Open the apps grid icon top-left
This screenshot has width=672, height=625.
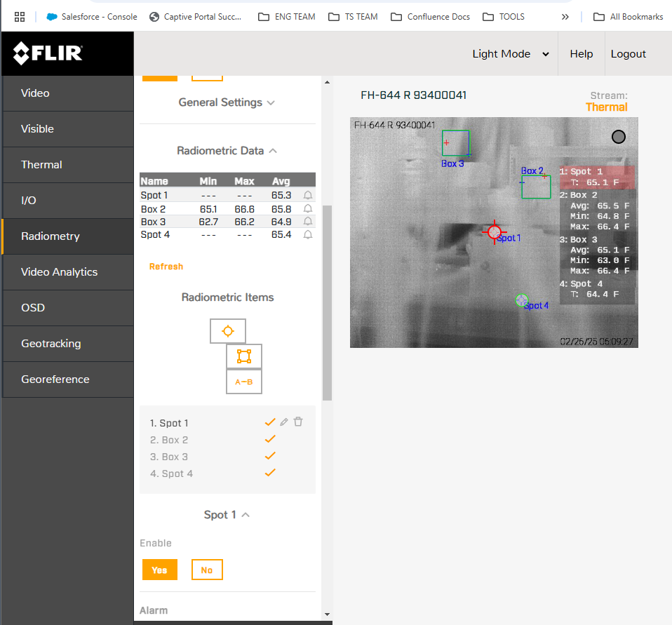pyautogui.click(x=19, y=16)
